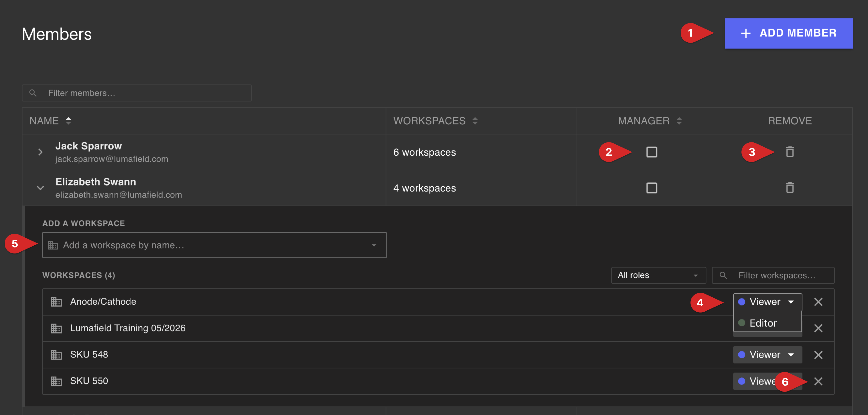Image resolution: width=868 pixels, height=415 pixels.
Task: Collapse Elizabeth Swann's row
Action: [x=40, y=188]
